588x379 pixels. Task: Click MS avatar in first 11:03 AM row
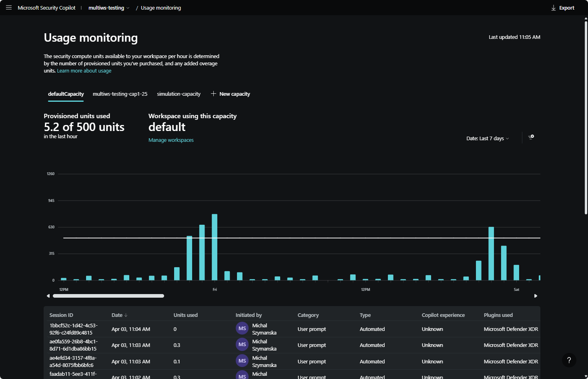point(242,345)
